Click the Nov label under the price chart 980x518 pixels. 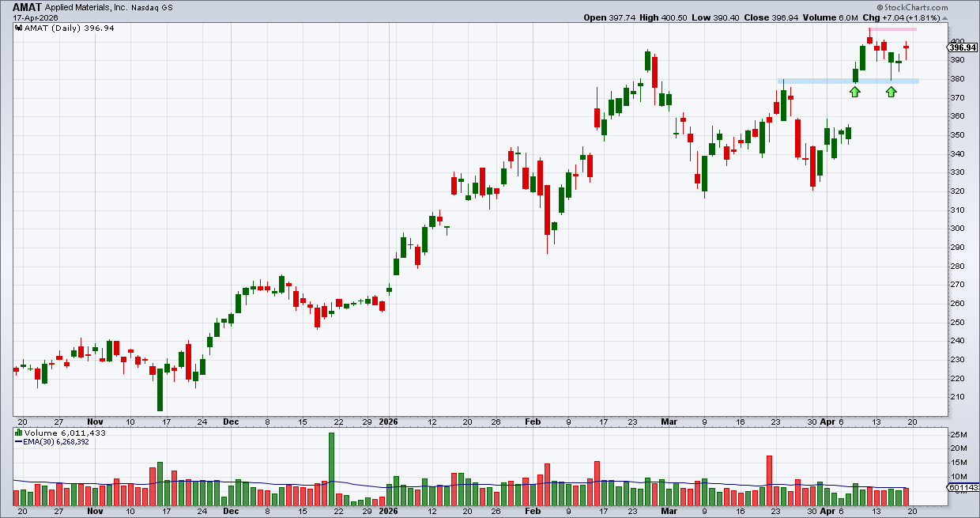click(x=95, y=422)
